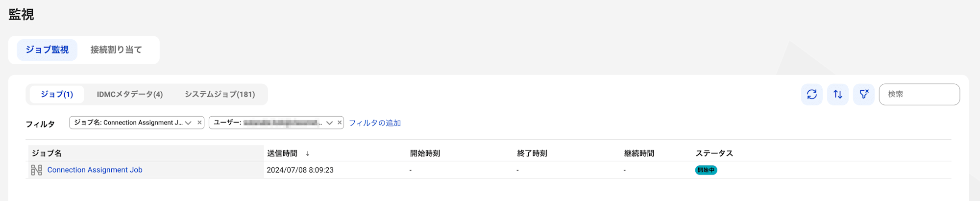Open the IDMCメタデータ(4) sub-tab
Image resolution: width=980 pixels, height=201 pixels.
pos(130,94)
